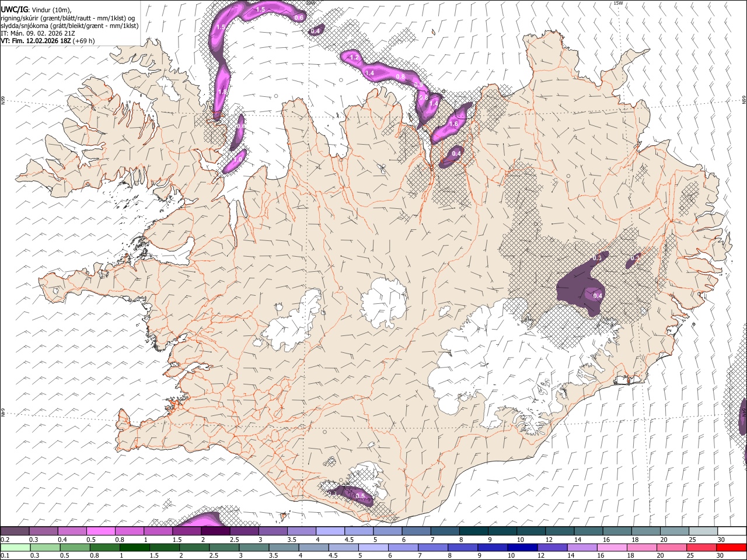Click the 0.9 precipitation value on map
Viewport: 747px width, 560px height.
coord(418,85)
